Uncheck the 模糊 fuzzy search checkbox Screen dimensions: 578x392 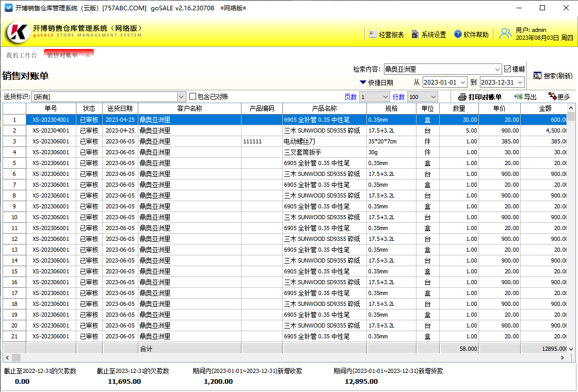(x=507, y=69)
